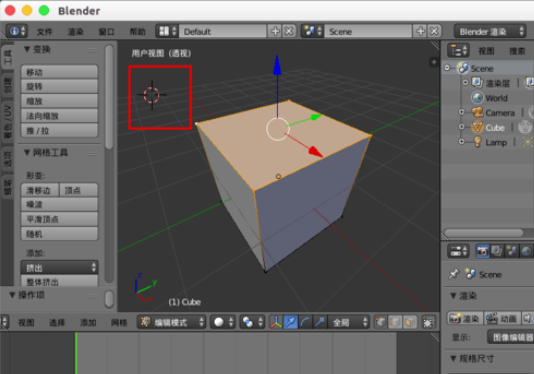534x374 pixels.
Task: Toggle the translate manipulator arrow
Action: (290, 322)
